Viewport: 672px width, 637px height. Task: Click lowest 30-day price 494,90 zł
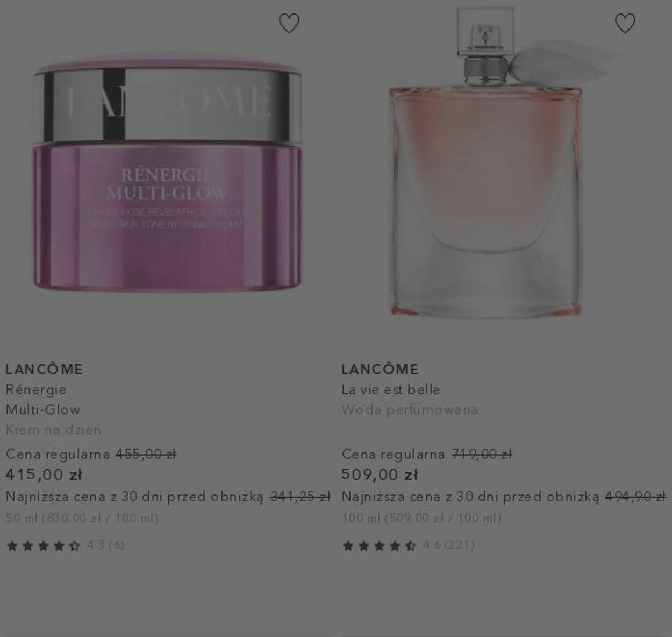(x=636, y=496)
